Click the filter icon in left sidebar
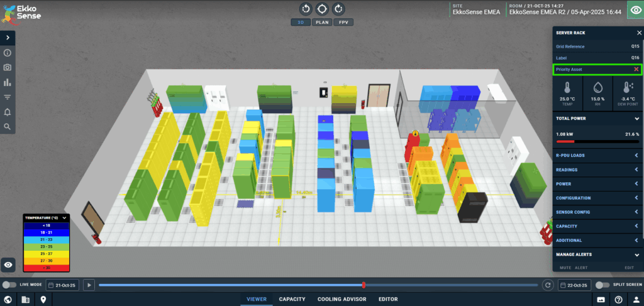Screen dimensions: 644x306 pos(8,97)
